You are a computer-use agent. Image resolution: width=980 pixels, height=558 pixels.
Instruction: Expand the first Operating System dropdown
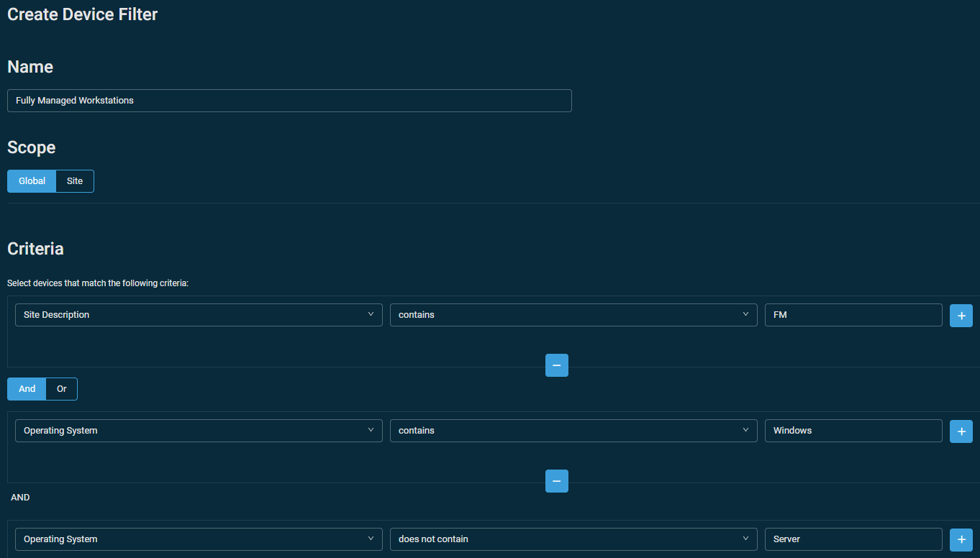tap(199, 430)
